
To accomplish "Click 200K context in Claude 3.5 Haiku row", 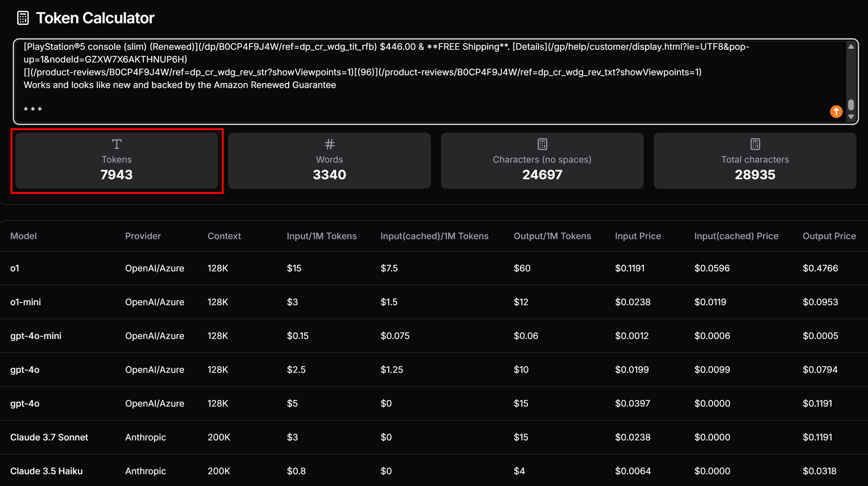I will [x=219, y=471].
